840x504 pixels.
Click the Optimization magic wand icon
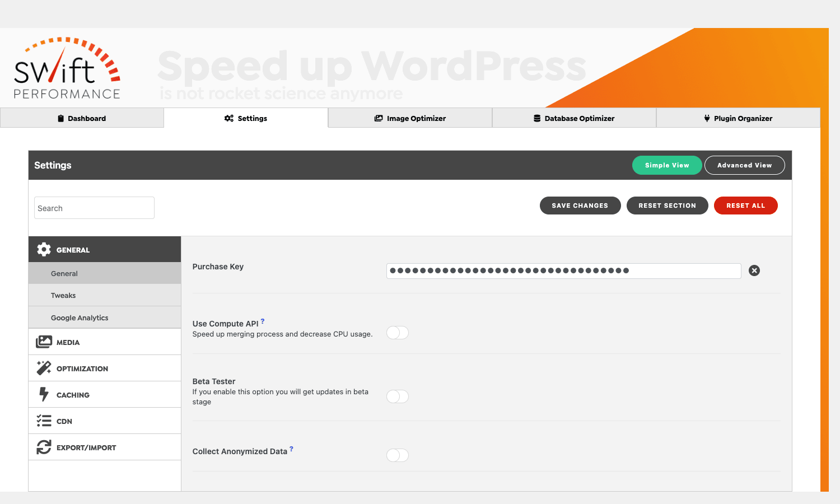coord(44,368)
